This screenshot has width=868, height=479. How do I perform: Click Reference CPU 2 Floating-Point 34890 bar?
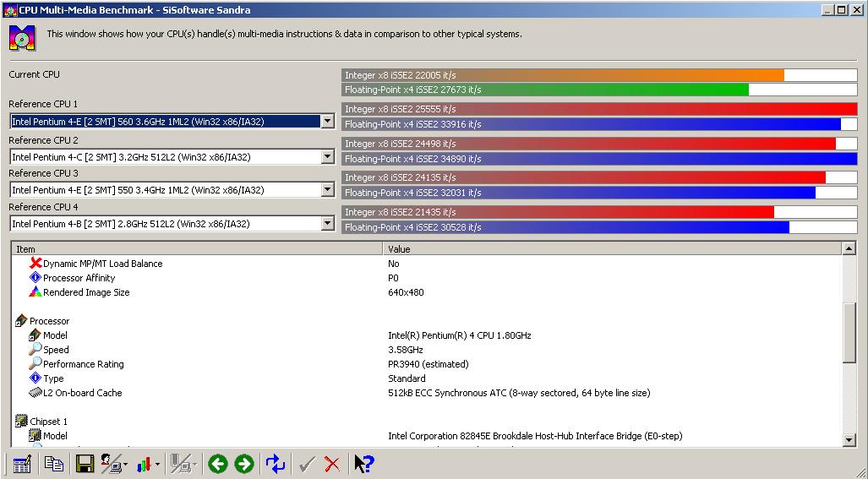599,159
